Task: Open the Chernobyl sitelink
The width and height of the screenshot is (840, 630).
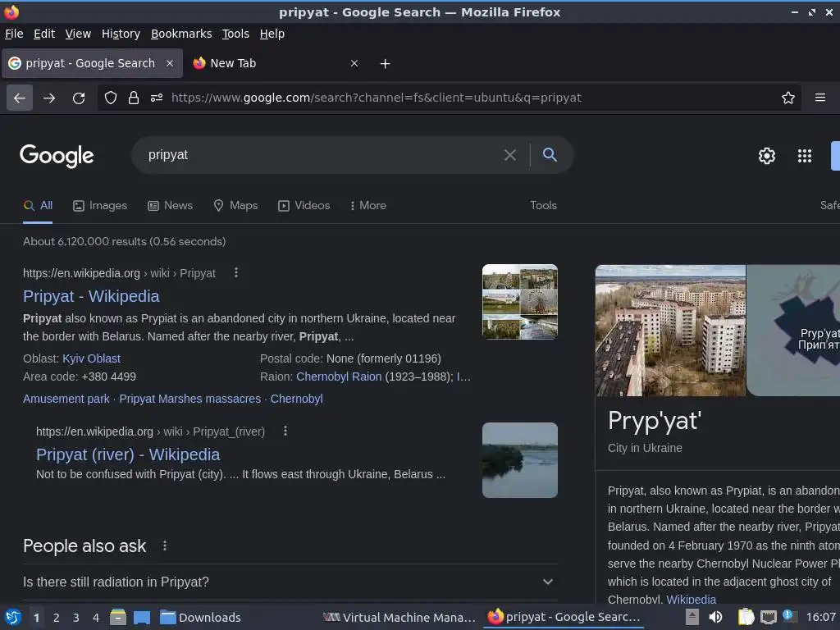Action: [296, 399]
